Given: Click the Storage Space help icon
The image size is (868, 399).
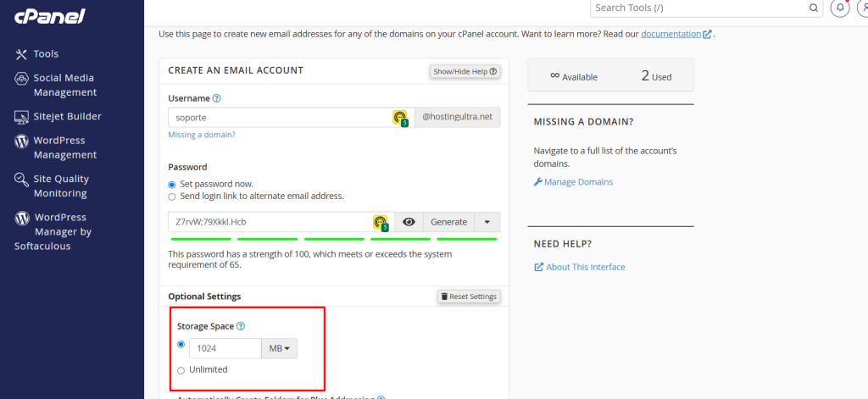Looking at the screenshot, I should (x=241, y=326).
